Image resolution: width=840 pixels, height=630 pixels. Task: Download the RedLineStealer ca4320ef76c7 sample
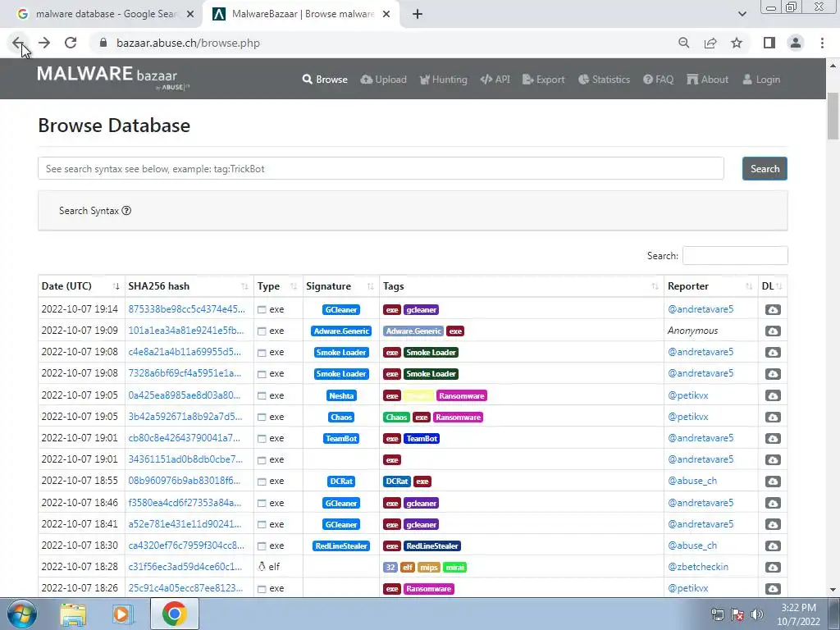[773, 546]
